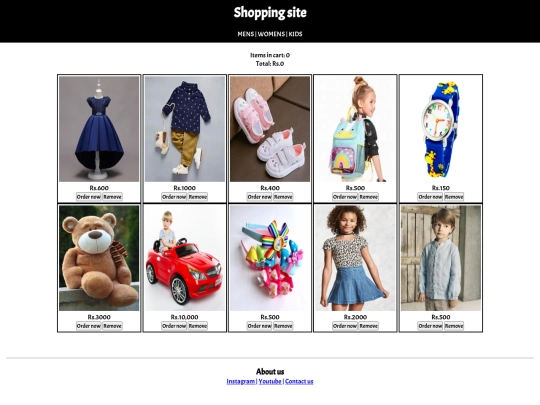Click Remove under the blue kids watch

click(454, 197)
